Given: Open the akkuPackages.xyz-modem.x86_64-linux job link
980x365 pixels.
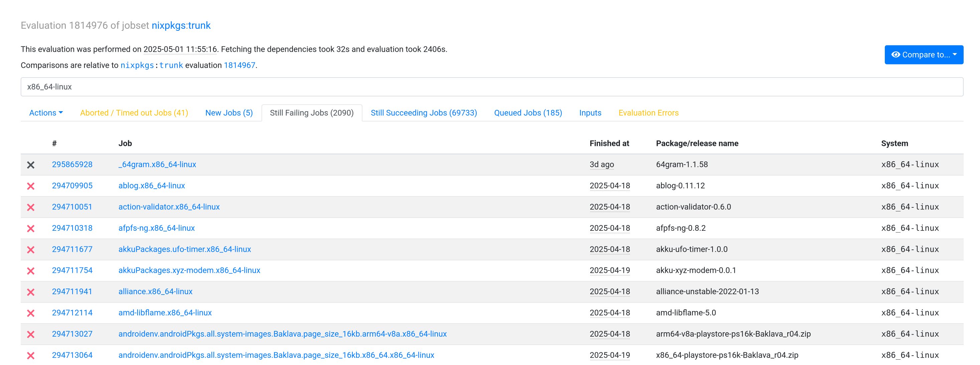Looking at the screenshot, I should click(x=189, y=270).
